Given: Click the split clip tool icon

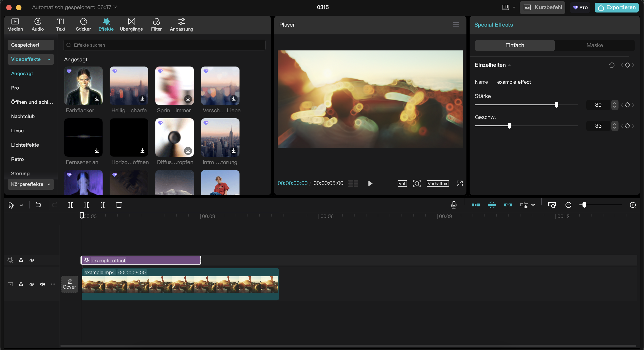Looking at the screenshot, I should pos(70,205).
